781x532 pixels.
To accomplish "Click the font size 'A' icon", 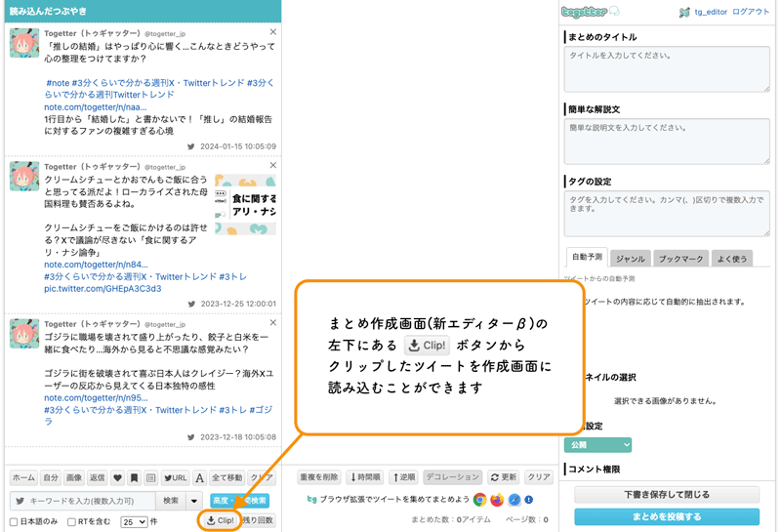I will tap(199, 478).
